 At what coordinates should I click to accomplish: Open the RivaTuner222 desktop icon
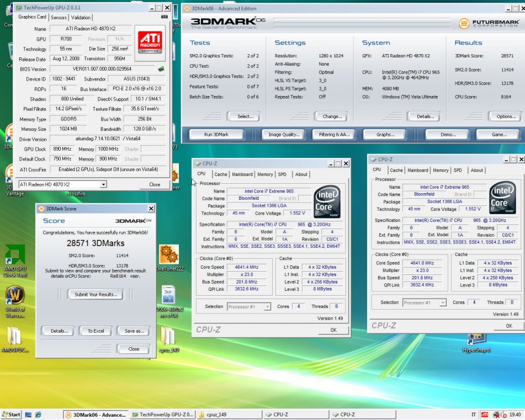click(x=169, y=258)
